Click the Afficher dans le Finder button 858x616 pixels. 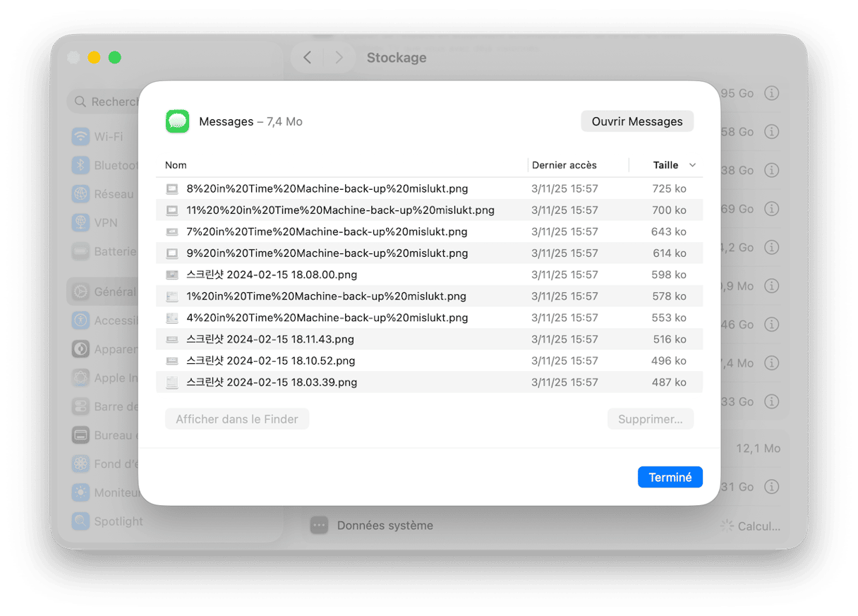tap(237, 419)
